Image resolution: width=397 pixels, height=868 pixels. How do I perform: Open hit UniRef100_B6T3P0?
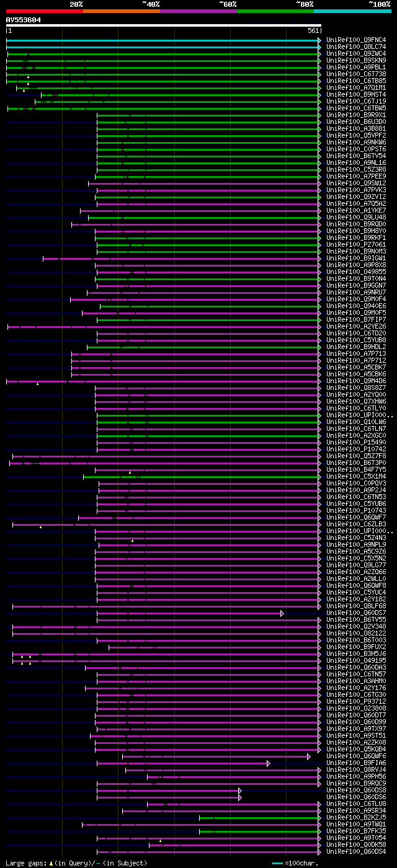(x=356, y=463)
